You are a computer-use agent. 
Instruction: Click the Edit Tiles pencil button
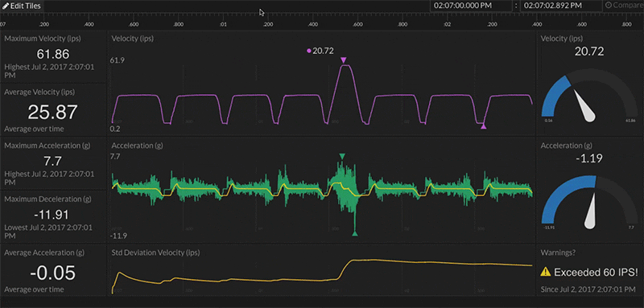[21, 6]
